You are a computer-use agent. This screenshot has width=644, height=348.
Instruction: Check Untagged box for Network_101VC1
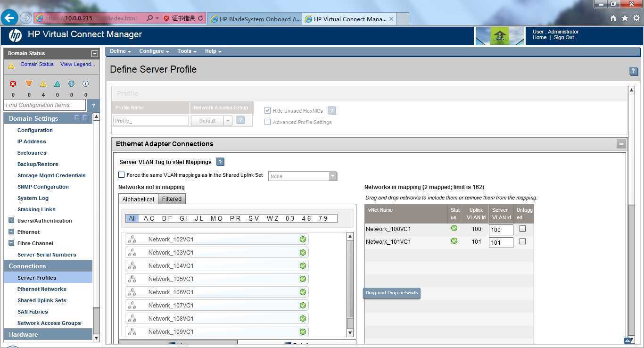click(522, 241)
